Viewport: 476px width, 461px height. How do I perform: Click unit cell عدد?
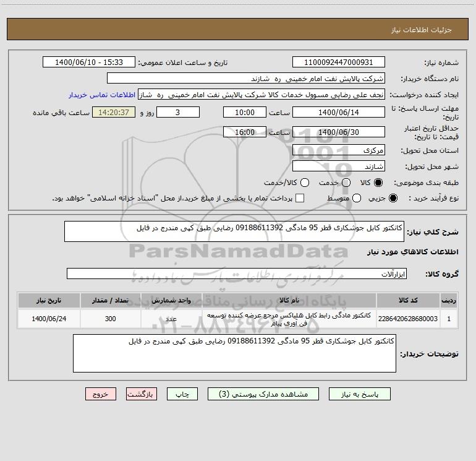tap(171, 319)
